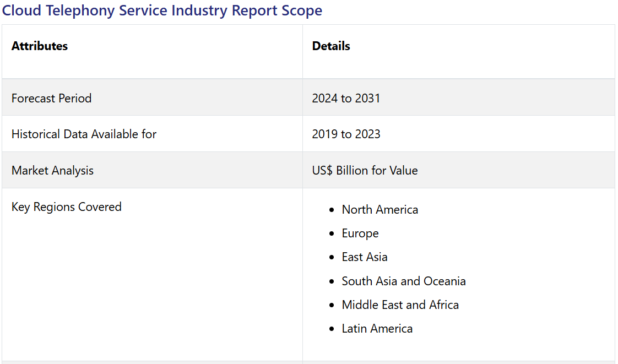
Task: Select North America in the regions list
Action: click(x=380, y=210)
